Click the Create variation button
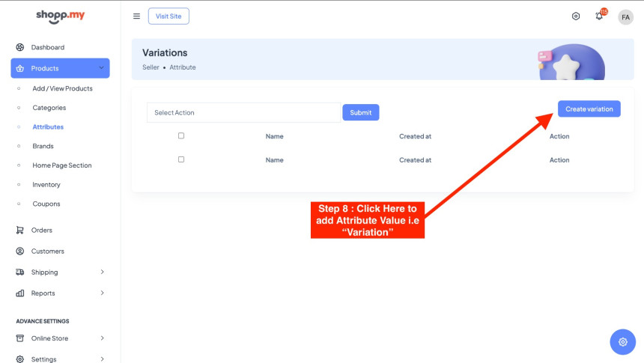 click(x=589, y=109)
